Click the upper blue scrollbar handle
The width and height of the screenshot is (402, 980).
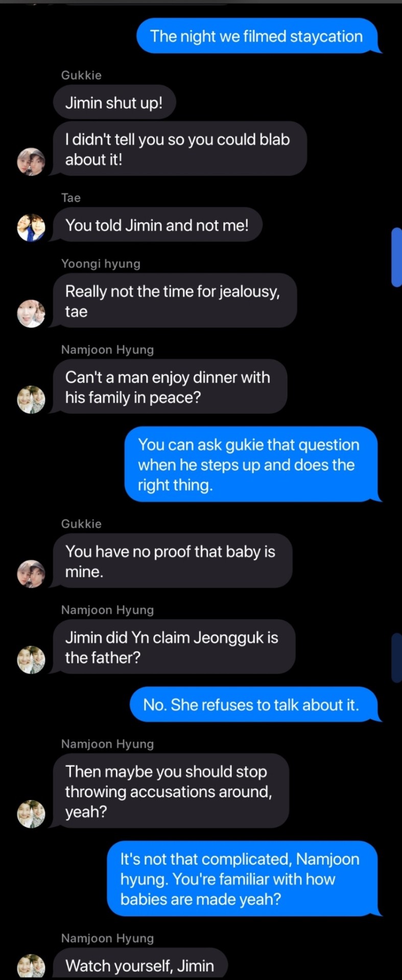[396, 257]
